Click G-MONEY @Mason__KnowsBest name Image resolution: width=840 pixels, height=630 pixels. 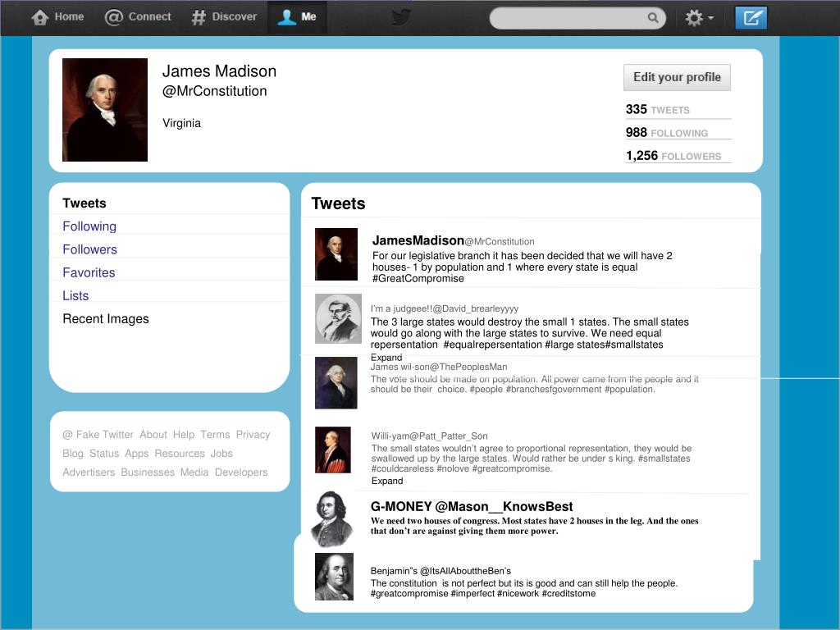pos(472,506)
